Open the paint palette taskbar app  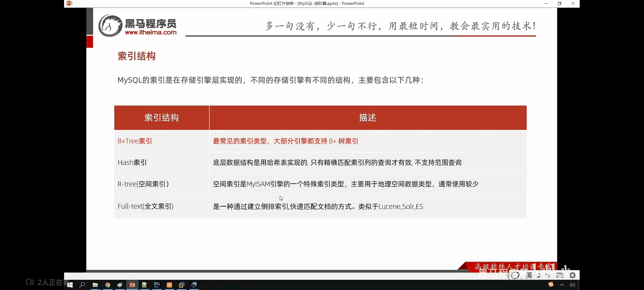(x=120, y=285)
